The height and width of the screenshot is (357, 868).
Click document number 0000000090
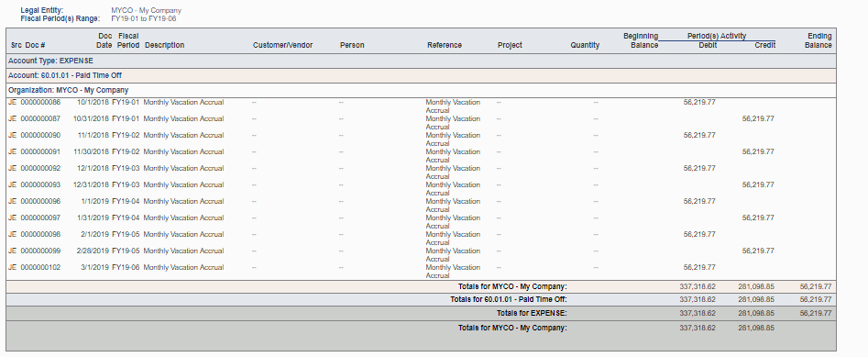click(x=40, y=135)
